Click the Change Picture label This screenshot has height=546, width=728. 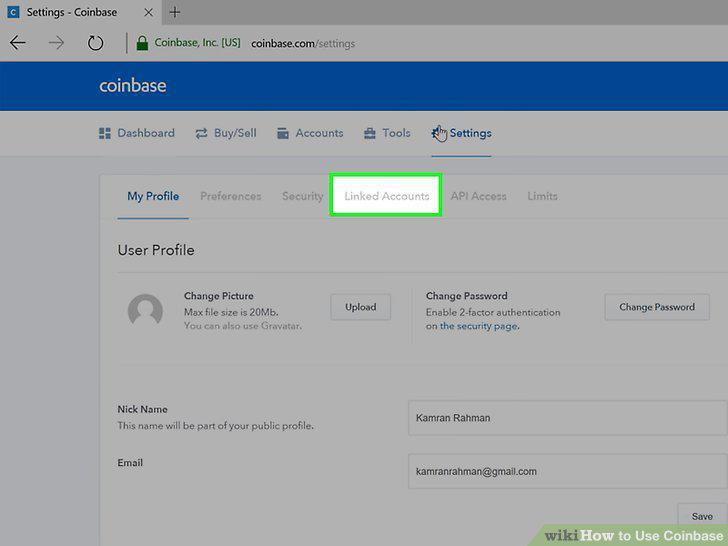pyautogui.click(x=219, y=296)
